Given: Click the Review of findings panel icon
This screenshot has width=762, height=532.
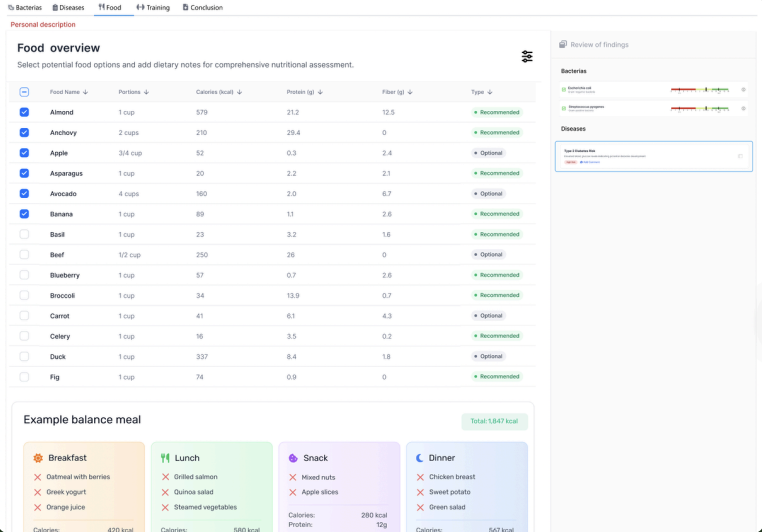Looking at the screenshot, I should 563,45.
